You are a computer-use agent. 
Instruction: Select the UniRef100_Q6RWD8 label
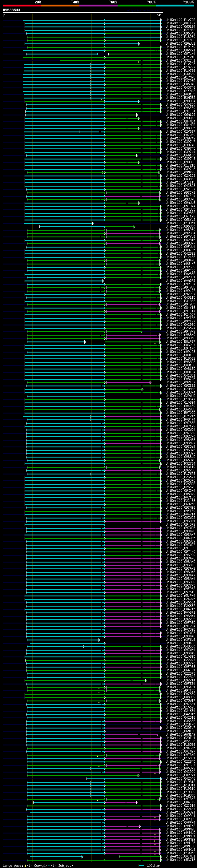180,410
